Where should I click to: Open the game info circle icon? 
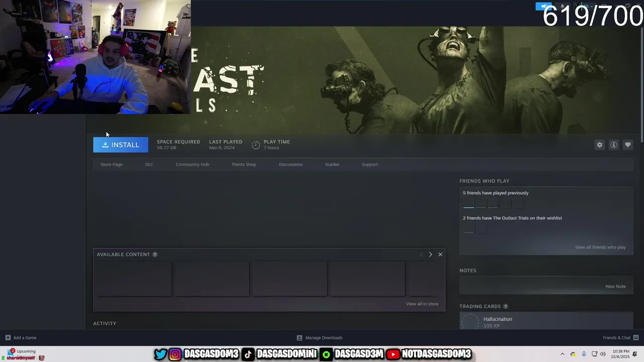click(x=613, y=145)
